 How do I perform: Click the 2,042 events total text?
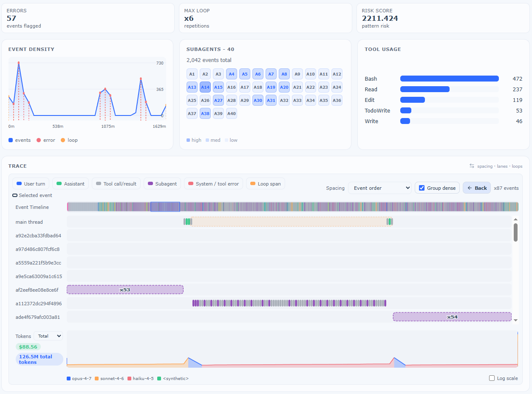[x=209, y=60]
